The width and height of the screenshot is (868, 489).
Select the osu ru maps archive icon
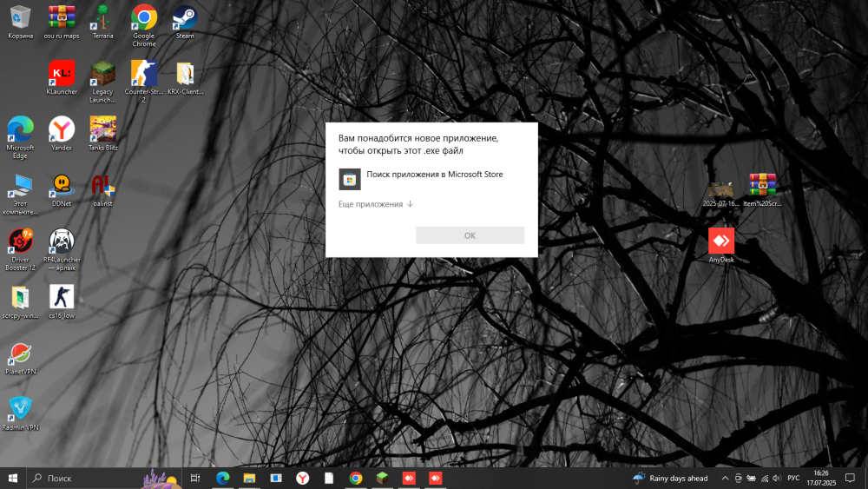[x=62, y=23]
